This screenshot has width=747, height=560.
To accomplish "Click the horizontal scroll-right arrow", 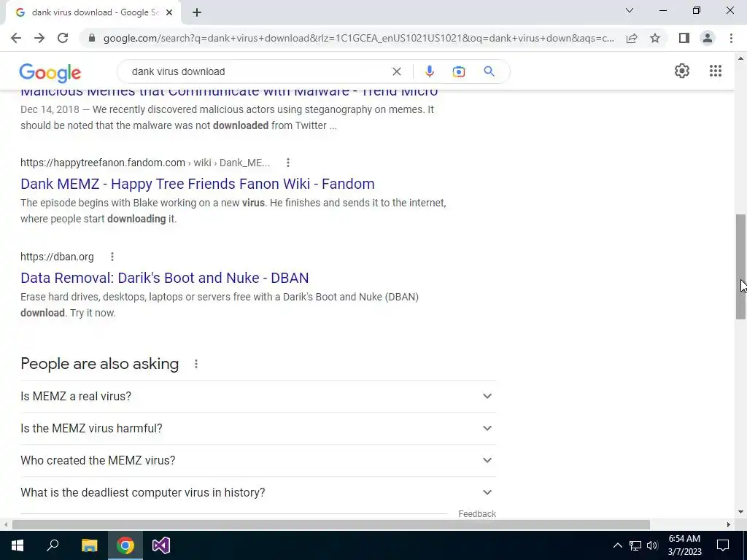I will (729, 524).
